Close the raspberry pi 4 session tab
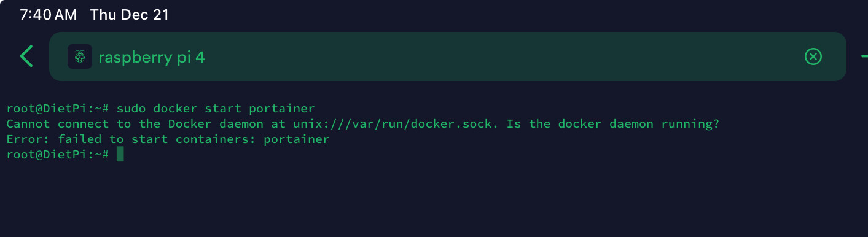The image size is (868, 237). tap(813, 57)
